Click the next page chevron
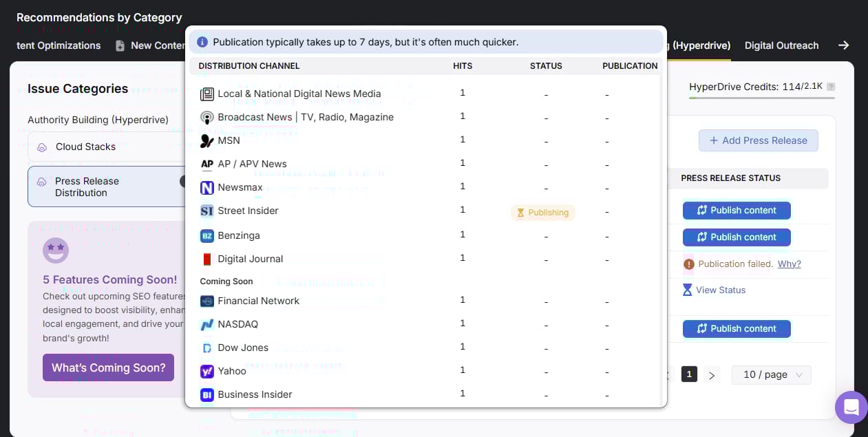This screenshot has width=868, height=437. tap(712, 374)
